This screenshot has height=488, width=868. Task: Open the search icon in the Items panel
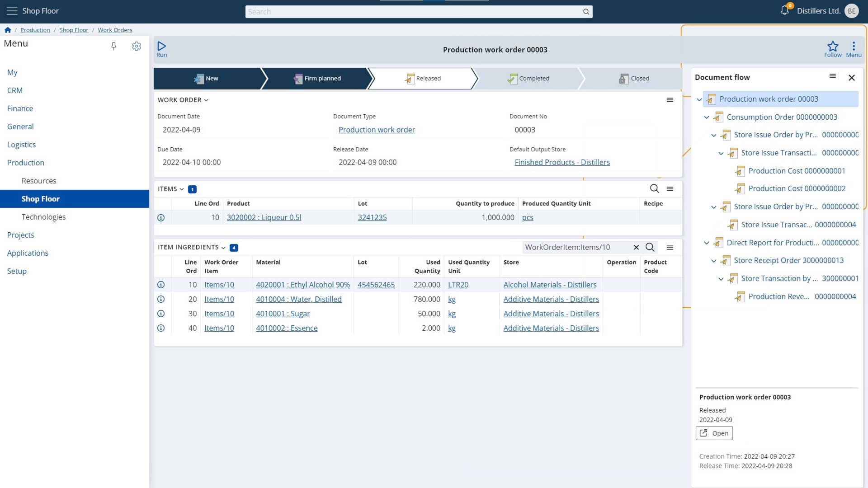coord(654,189)
